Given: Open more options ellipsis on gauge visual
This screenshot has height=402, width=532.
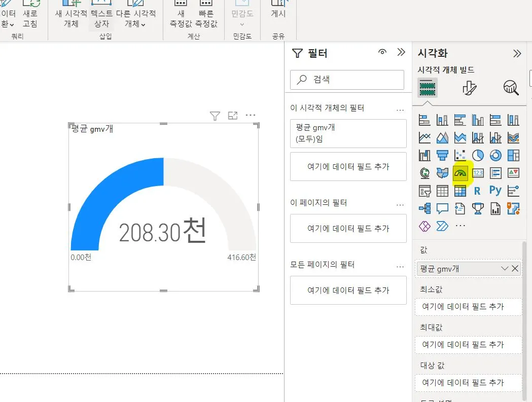Looking at the screenshot, I should [x=251, y=115].
